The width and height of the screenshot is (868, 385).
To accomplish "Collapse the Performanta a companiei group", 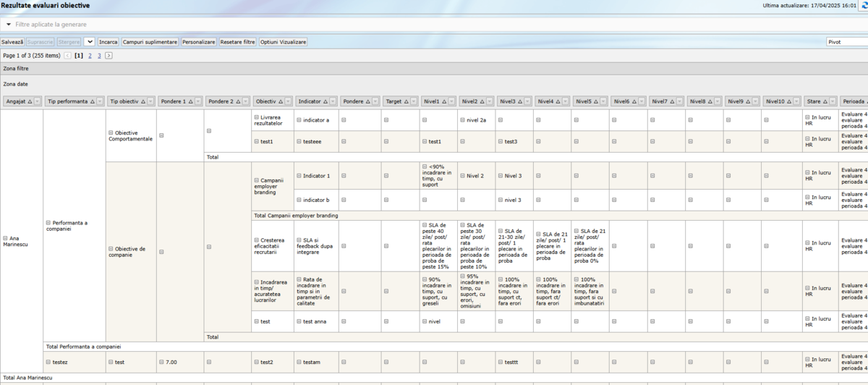I will click(x=48, y=223).
